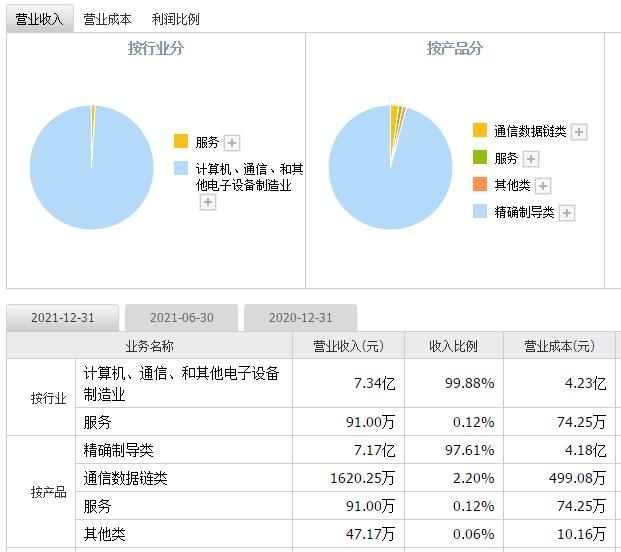Click the 47.17万 revenue value
The height and width of the screenshot is (552, 621).
(x=371, y=534)
